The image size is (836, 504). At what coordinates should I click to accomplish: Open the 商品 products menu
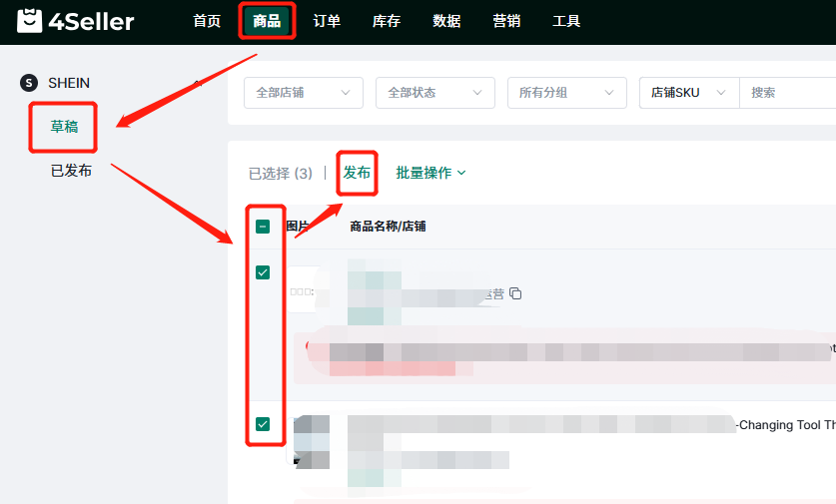(267, 21)
